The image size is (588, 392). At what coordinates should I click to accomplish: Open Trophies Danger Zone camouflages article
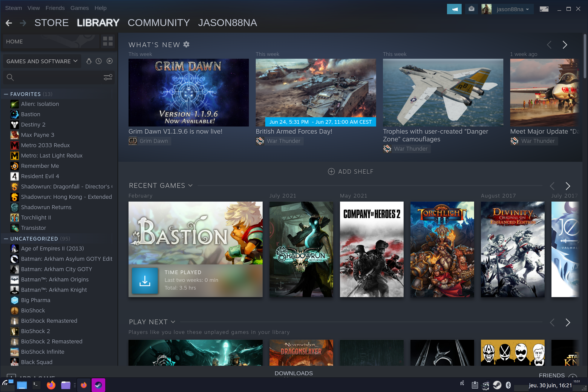coord(435,135)
